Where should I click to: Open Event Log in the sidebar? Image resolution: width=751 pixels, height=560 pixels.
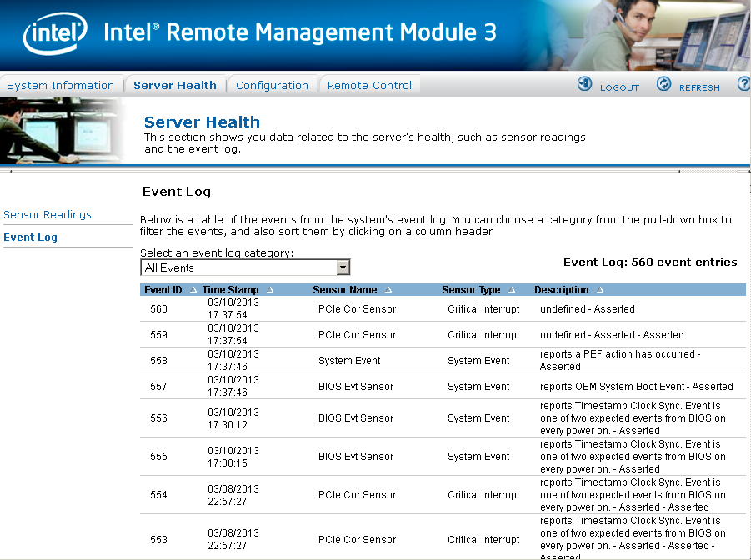click(x=30, y=237)
